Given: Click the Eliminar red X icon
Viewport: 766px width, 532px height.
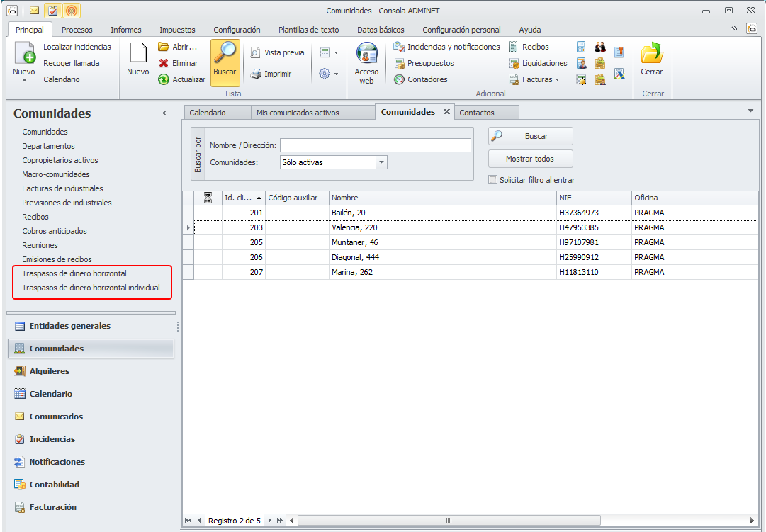Looking at the screenshot, I should (164, 63).
